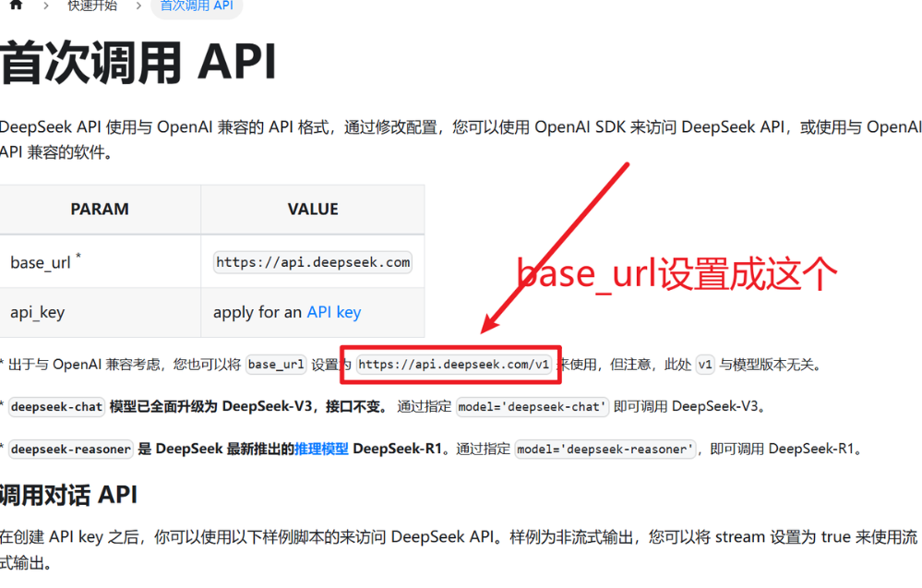Click the PARAM column header
Viewport: 922px width, 588px height.
100,210
